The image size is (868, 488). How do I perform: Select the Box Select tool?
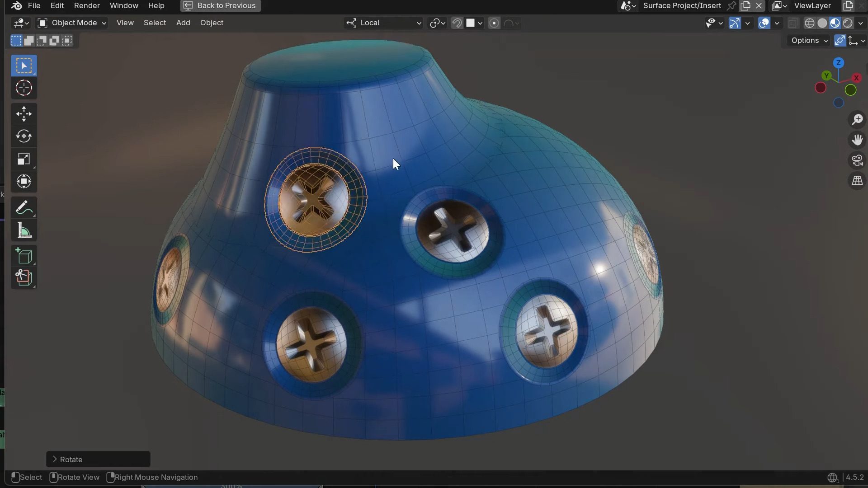coord(24,65)
